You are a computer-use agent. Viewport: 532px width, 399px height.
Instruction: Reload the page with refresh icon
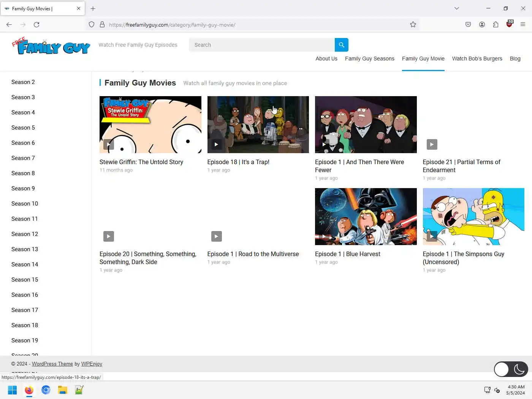pyautogui.click(x=36, y=25)
